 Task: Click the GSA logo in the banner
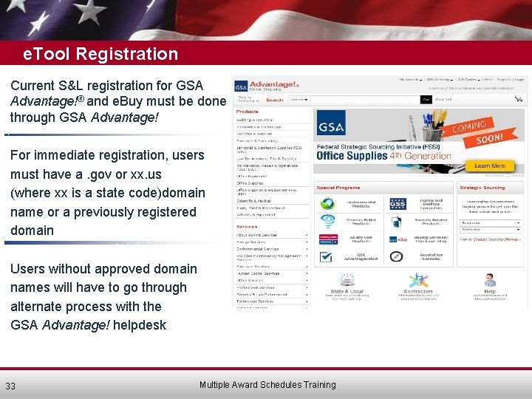331,123
